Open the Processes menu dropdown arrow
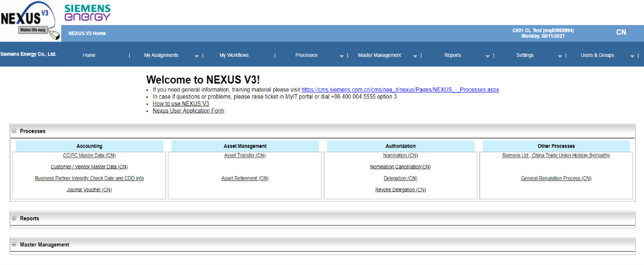This screenshot has width=644, height=265. [342, 56]
